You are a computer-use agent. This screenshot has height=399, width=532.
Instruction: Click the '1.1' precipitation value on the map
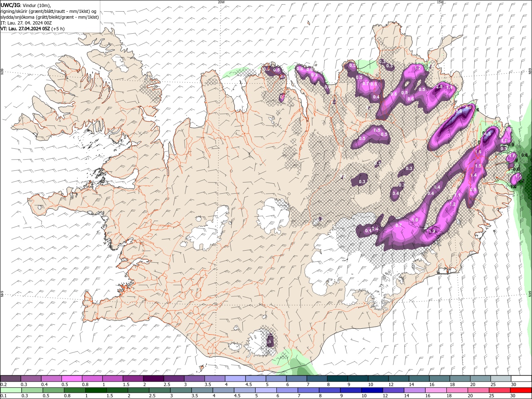click(457, 195)
